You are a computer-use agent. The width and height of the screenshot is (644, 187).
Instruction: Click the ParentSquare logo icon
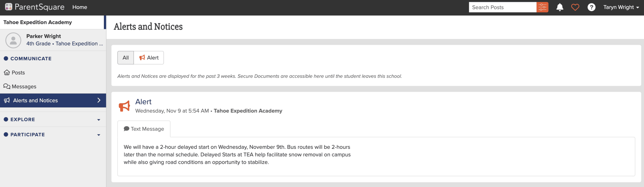coord(9,7)
